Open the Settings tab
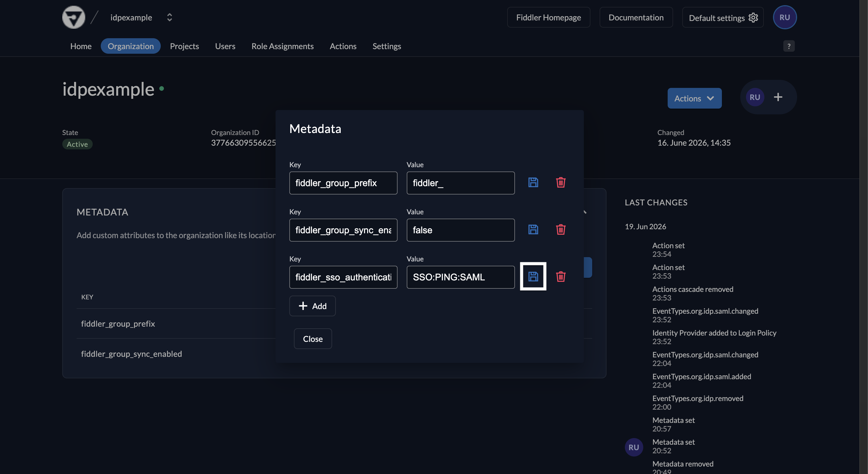868x474 pixels. click(386, 46)
